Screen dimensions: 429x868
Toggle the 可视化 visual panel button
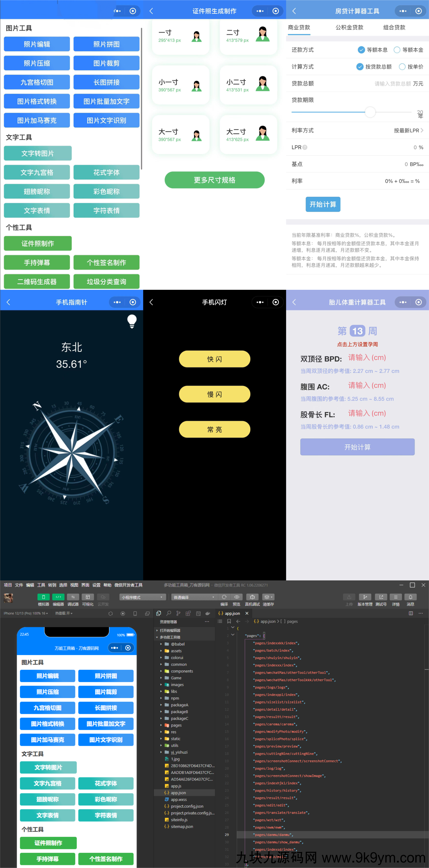(88, 597)
